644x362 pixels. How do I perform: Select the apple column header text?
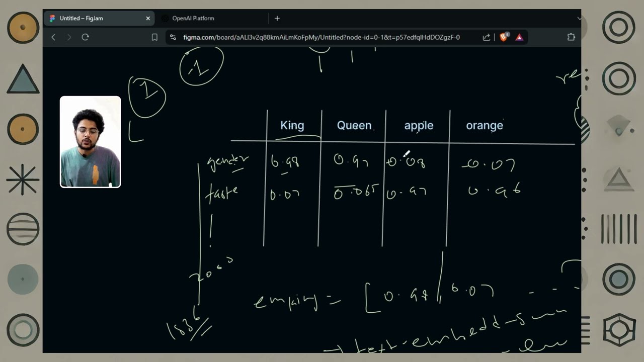click(x=419, y=126)
